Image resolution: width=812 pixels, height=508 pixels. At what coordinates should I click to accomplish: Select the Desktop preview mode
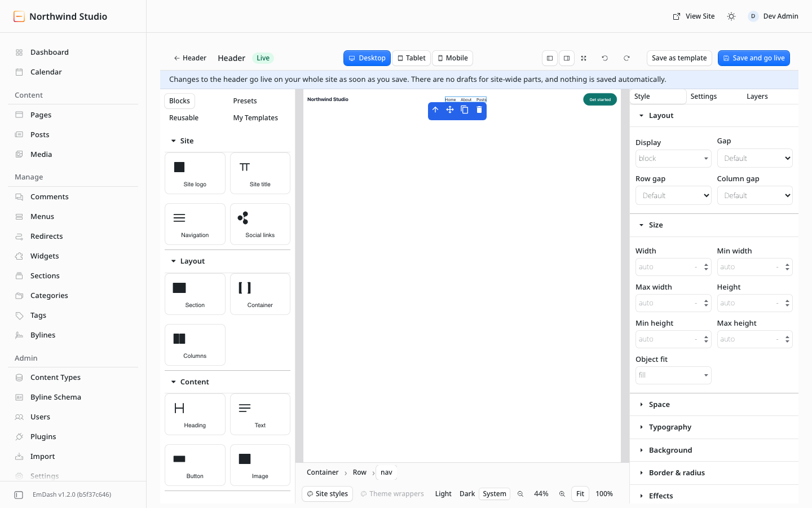pos(367,58)
